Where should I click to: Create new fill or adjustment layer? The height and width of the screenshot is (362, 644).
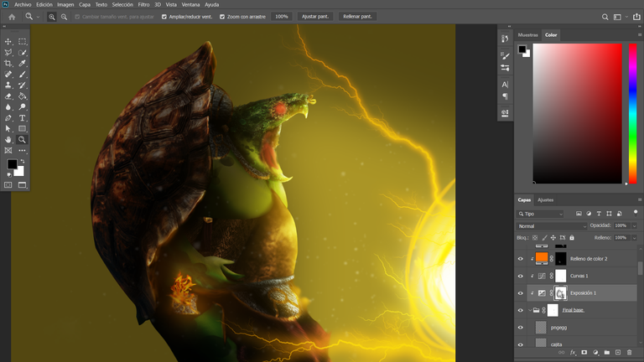tap(595, 353)
